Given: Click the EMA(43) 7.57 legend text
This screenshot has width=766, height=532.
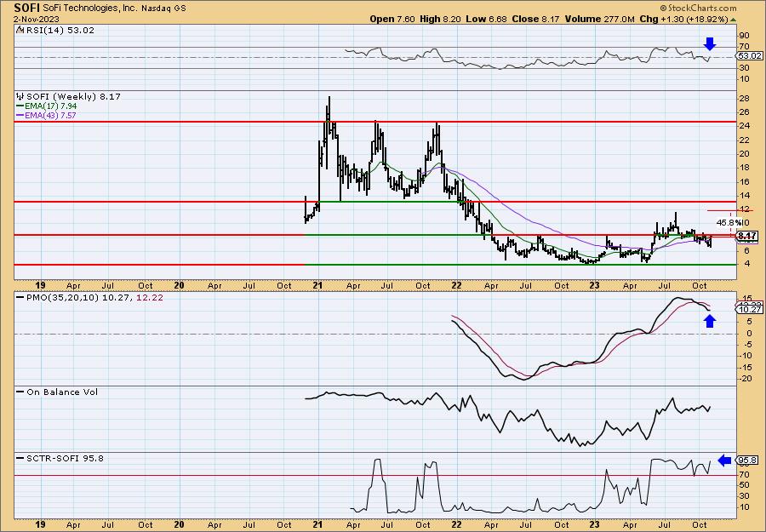Looking at the screenshot, I should tap(51, 115).
